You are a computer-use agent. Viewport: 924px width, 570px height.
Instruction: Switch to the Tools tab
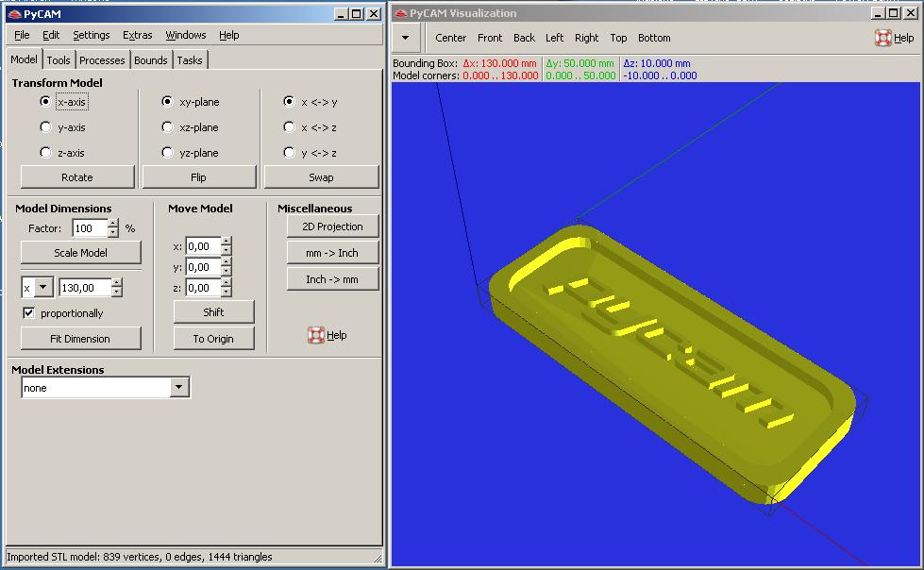[x=59, y=60]
